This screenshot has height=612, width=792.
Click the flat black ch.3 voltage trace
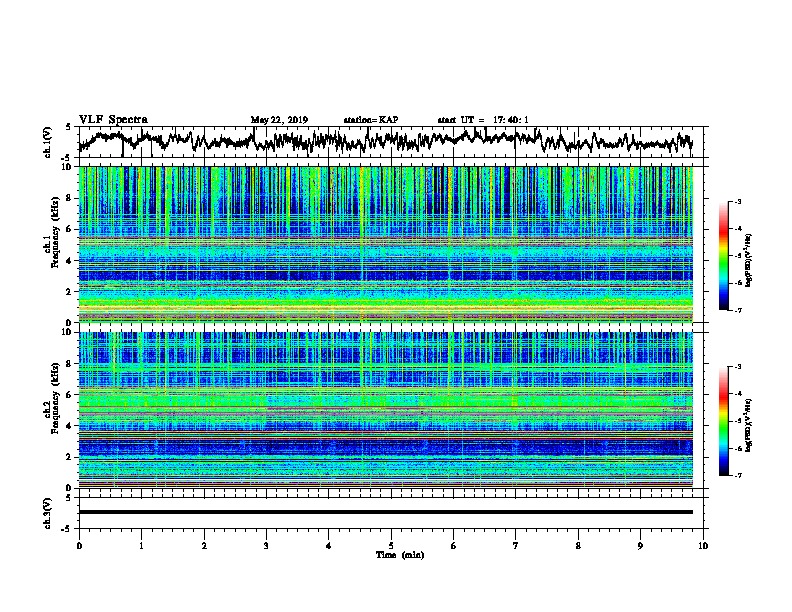[386, 512]
